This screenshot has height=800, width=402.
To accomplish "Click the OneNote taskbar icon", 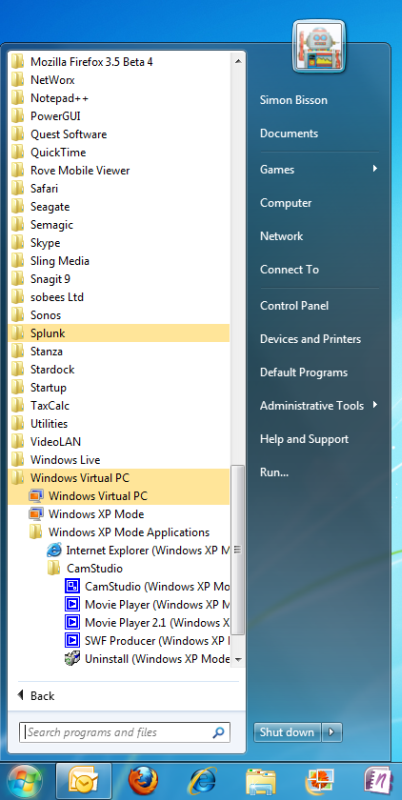I will pos(378,782).
